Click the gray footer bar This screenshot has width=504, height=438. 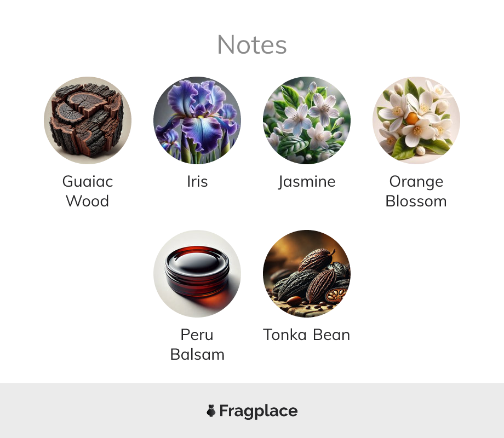coord(252,411)
